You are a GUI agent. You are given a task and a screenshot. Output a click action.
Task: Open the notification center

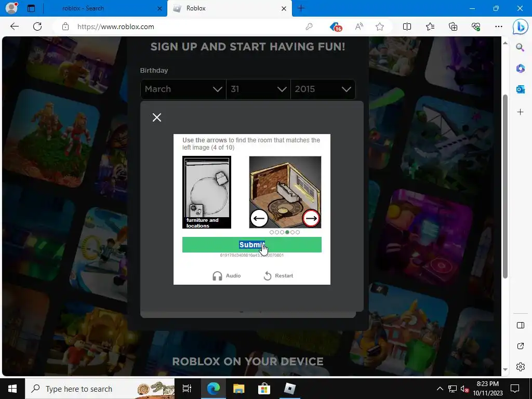click(515, 389)
